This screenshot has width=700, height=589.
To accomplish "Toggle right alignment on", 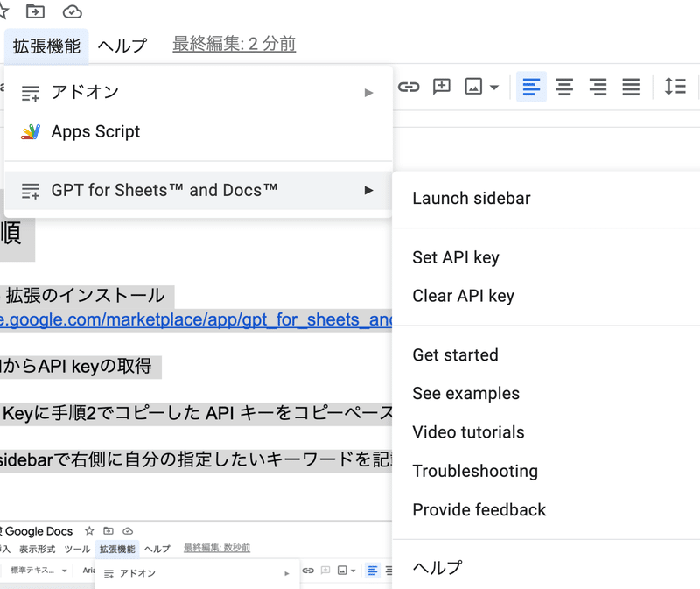I will click(598, 87).
